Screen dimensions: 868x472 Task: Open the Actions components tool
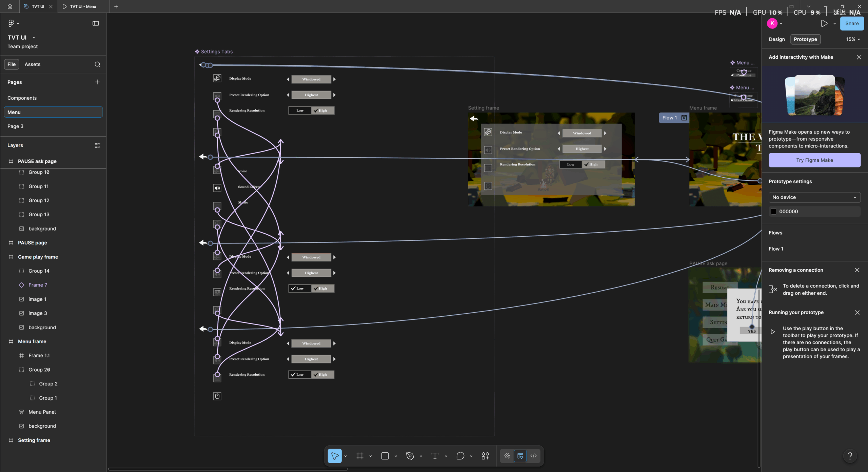click(x=485, y=456)
